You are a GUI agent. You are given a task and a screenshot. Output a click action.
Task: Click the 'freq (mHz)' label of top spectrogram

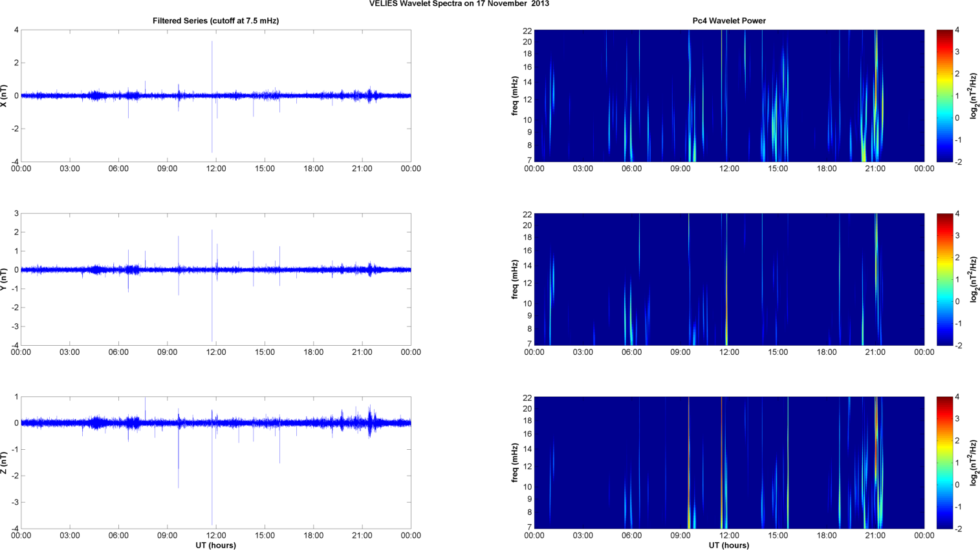pos(515,96)
